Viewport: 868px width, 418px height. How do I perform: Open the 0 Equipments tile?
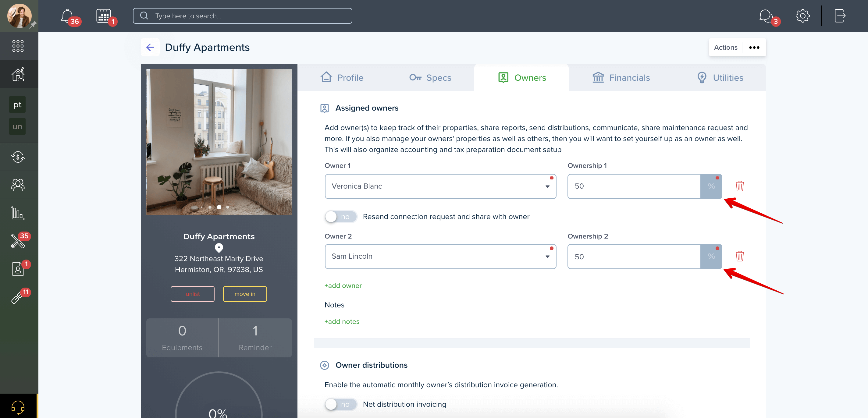click(182, 338)
